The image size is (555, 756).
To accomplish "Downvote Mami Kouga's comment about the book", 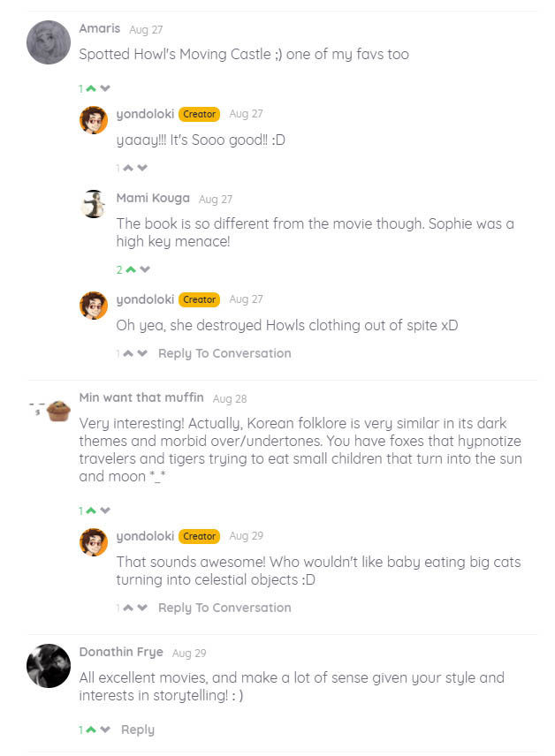I will click(x=145, y=269).
